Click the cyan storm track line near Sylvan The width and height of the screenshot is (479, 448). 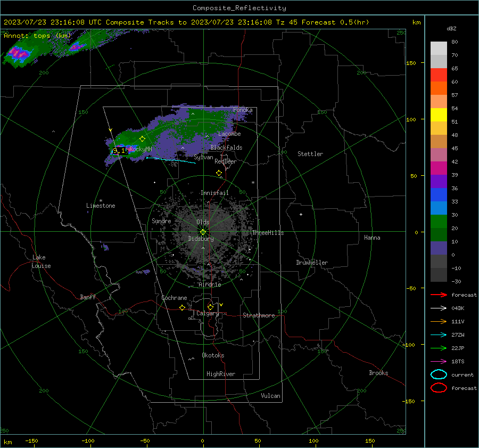click(171, 160)
